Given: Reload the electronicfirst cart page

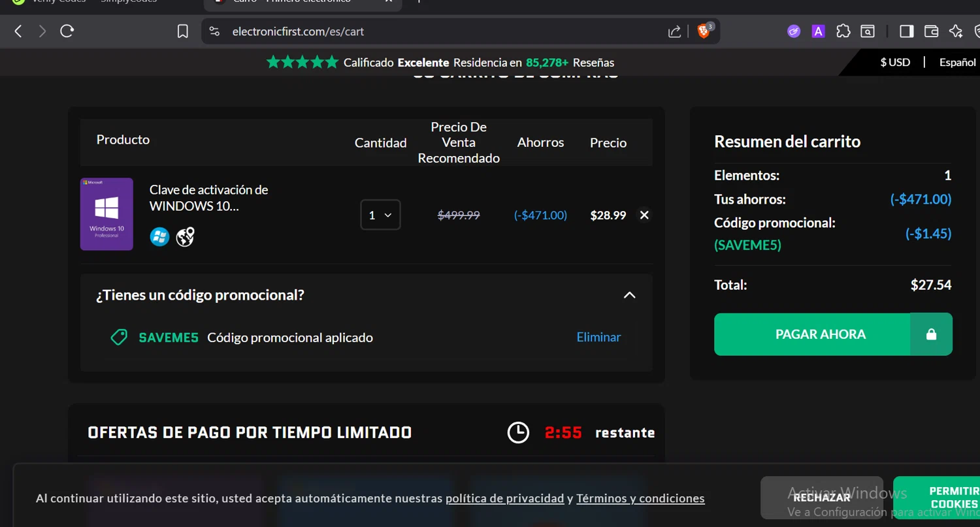Looking at the screenshot, I should (67, 31).
